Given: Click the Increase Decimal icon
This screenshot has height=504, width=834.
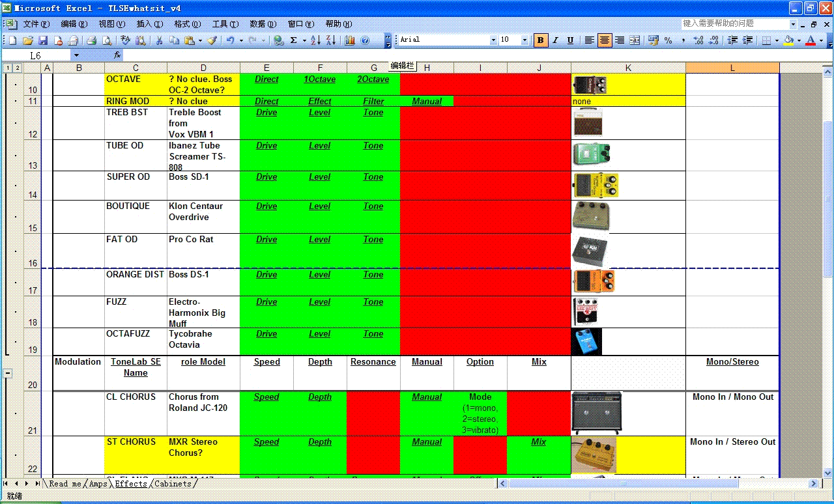Looking at the screenshot, I should pyautogui.click(x=698, y=40).
